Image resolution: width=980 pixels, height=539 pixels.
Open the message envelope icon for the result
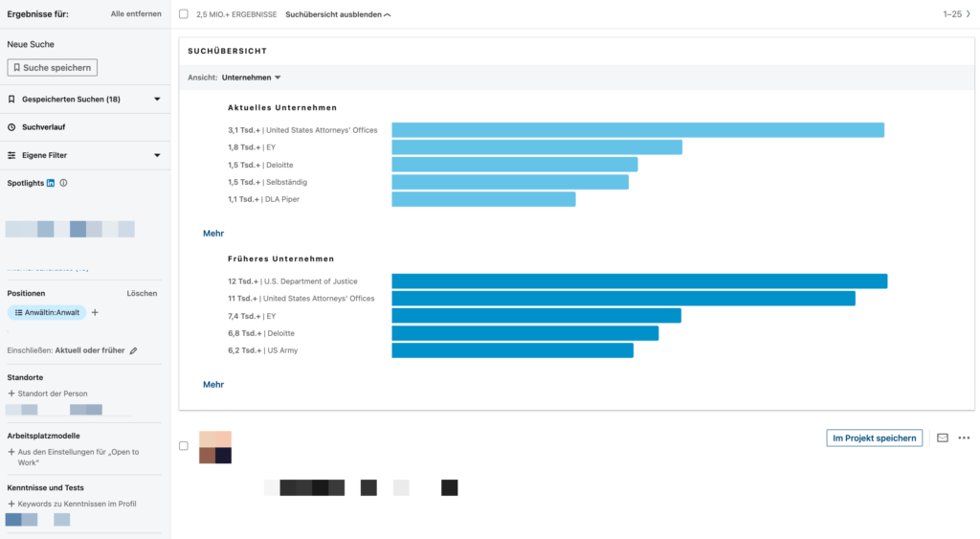[x=942, y=438]
